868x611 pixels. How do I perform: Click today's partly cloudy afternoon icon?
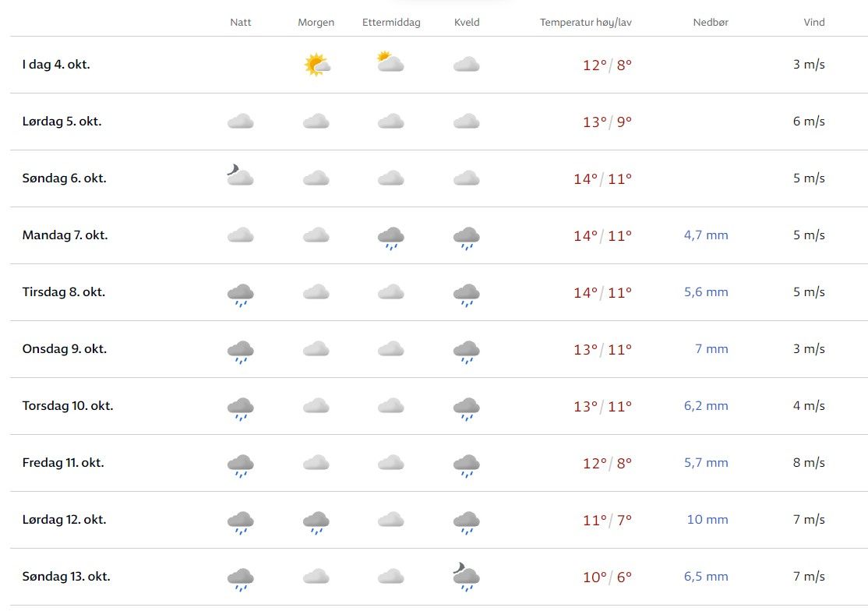pyautogui.click(x=390, y=62)
